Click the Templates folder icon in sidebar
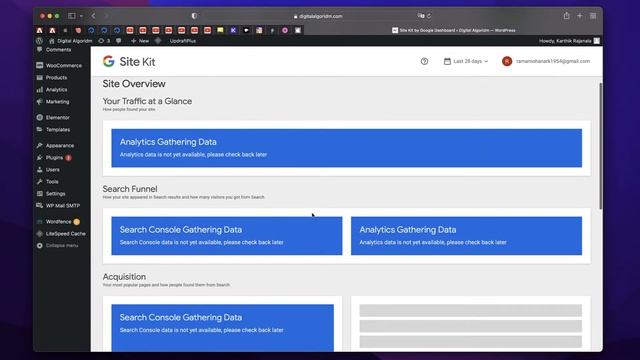Image resolution: width=640 pixels, height=360 pixels. pyautogui.click(x=40, y=129)
